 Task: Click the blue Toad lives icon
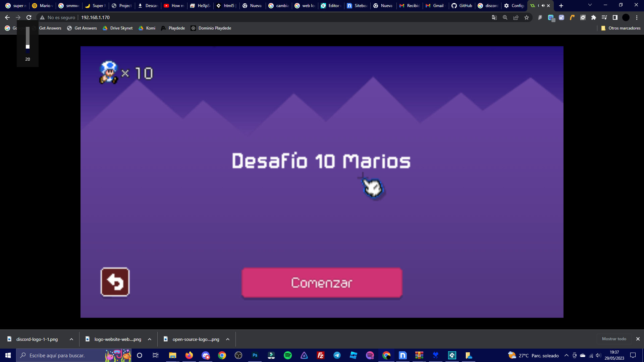109,72
